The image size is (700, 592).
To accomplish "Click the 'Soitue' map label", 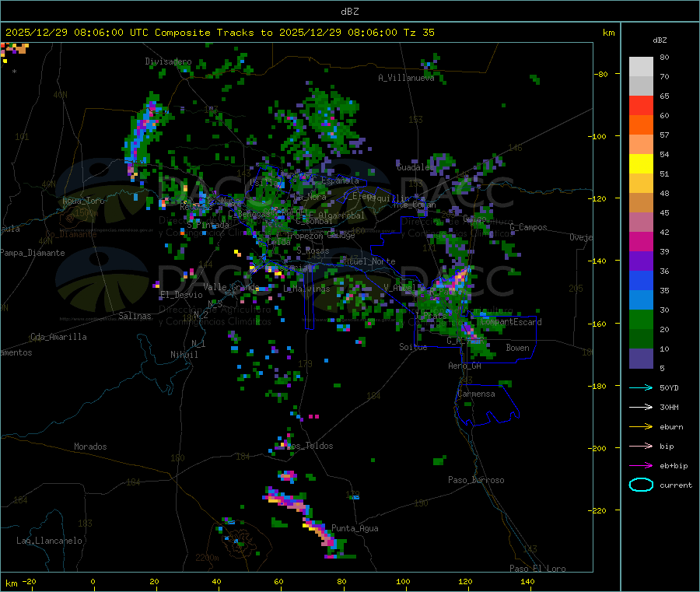I will pyautogui.click(x=413, y=347).
